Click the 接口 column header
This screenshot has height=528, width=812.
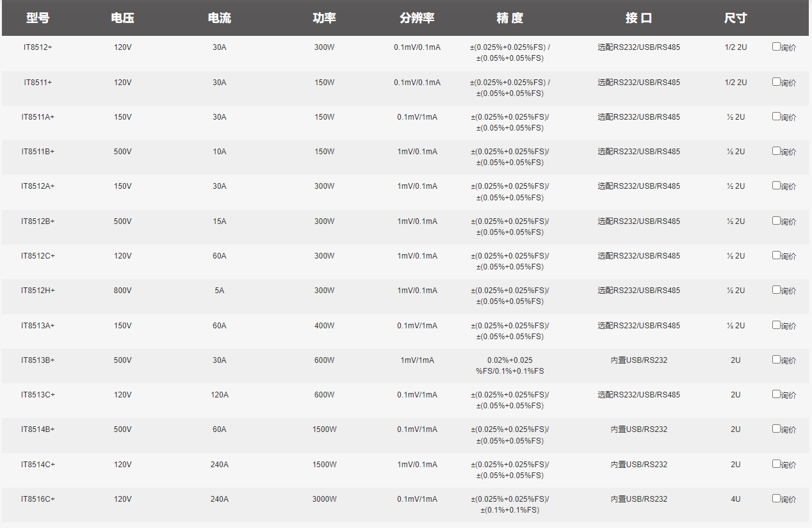pyautogui.click(x=638, y=18)
